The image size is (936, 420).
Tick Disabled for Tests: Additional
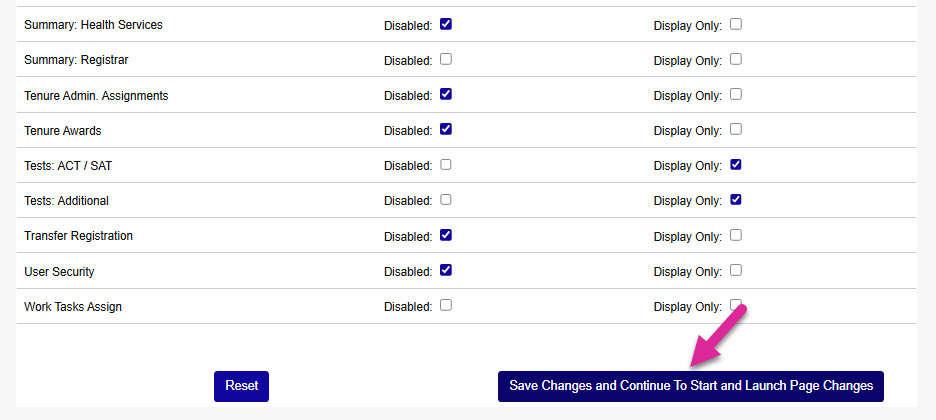click(x=446, y=199)
